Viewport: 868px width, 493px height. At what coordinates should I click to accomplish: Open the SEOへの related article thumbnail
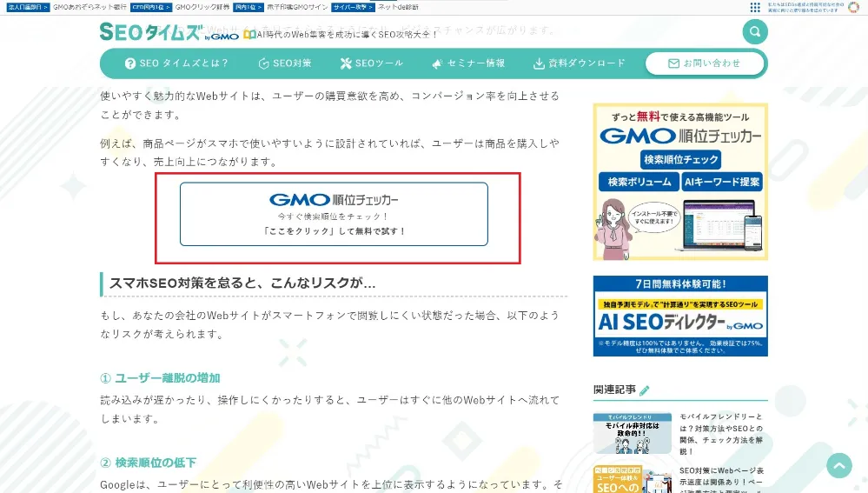[633, 479]
